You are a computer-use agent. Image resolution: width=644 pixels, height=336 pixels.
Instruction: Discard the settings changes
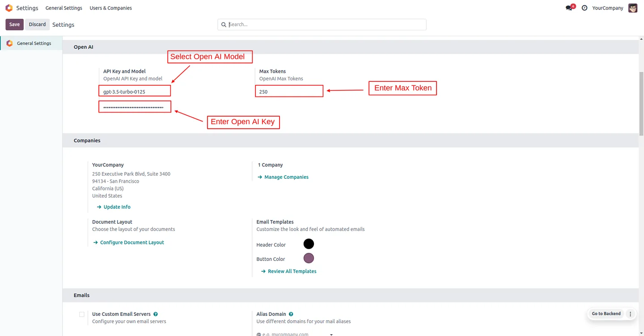click(x=37, y=25)
